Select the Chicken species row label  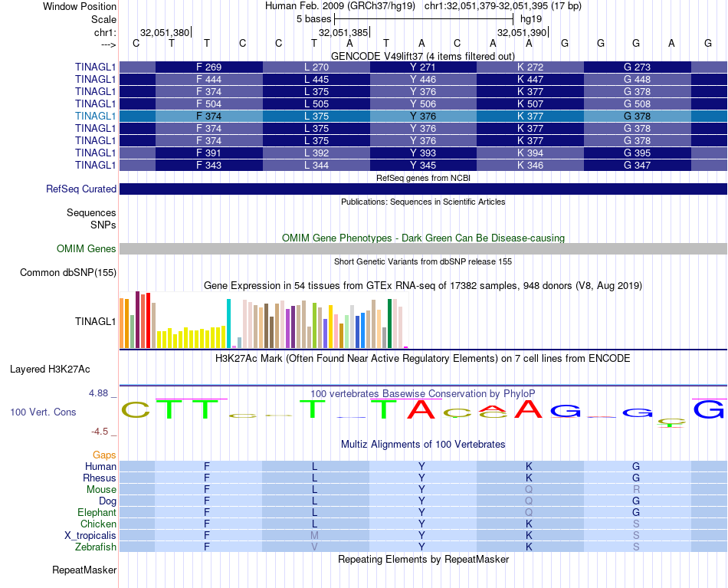(98, 524)
